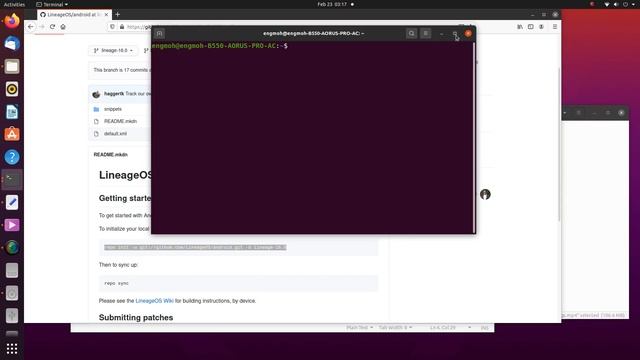Toggle the Firefox sidebar icon
The height and width of the screenshot is (360, 640).
531,27
